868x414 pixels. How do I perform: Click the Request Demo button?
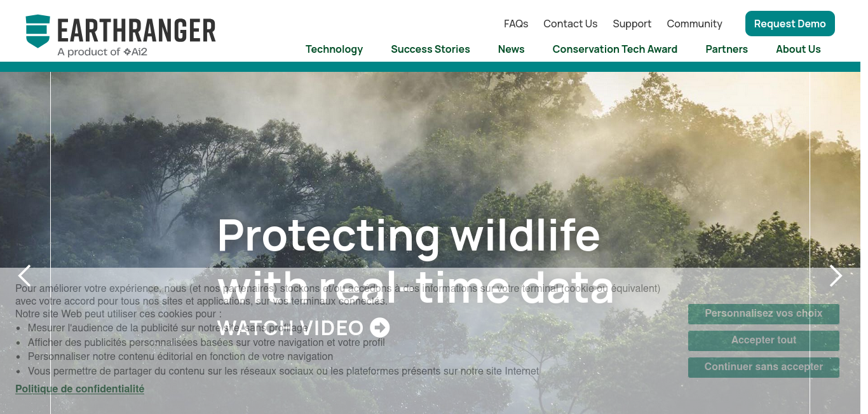pos(790,24)
